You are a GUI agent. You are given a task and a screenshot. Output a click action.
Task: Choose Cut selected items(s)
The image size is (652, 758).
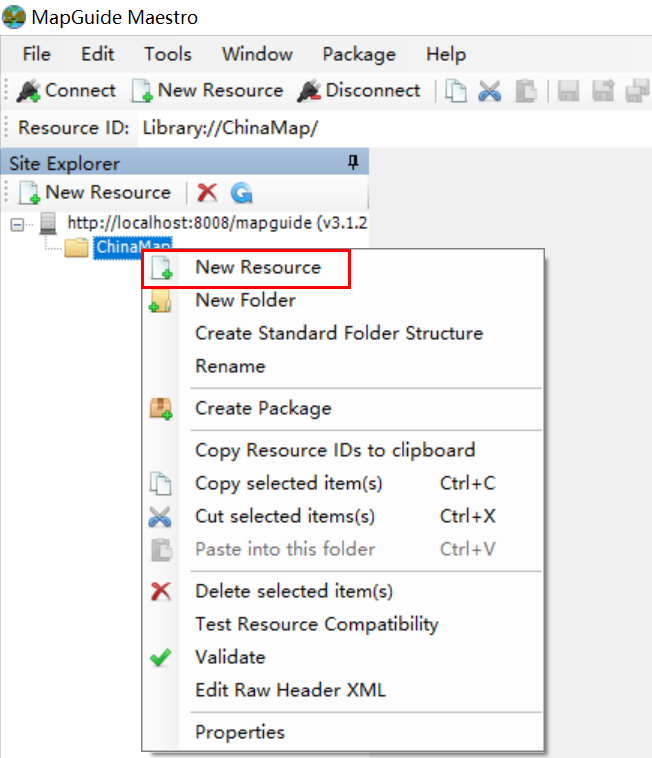click(343, 516)
